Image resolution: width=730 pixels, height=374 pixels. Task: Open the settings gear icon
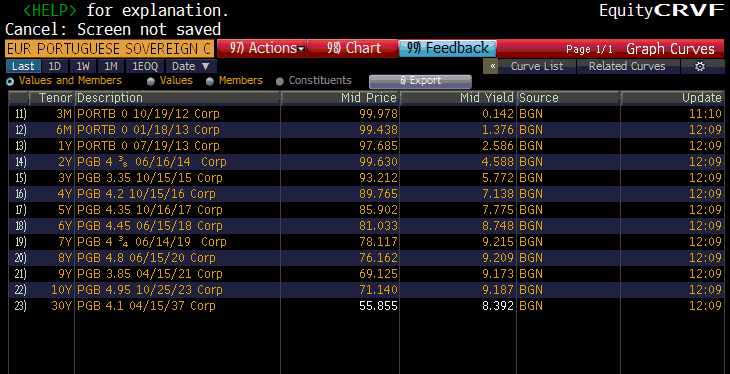point(700,67)
